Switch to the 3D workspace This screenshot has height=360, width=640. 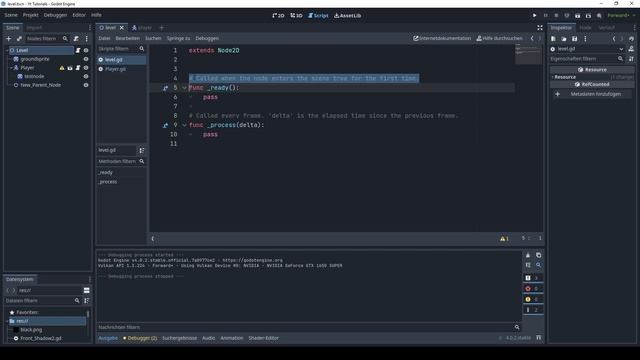296,16
